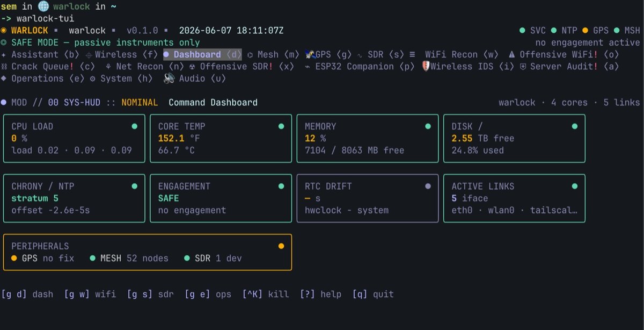Click the 'NOMINAL' status label

pos(140,102)
